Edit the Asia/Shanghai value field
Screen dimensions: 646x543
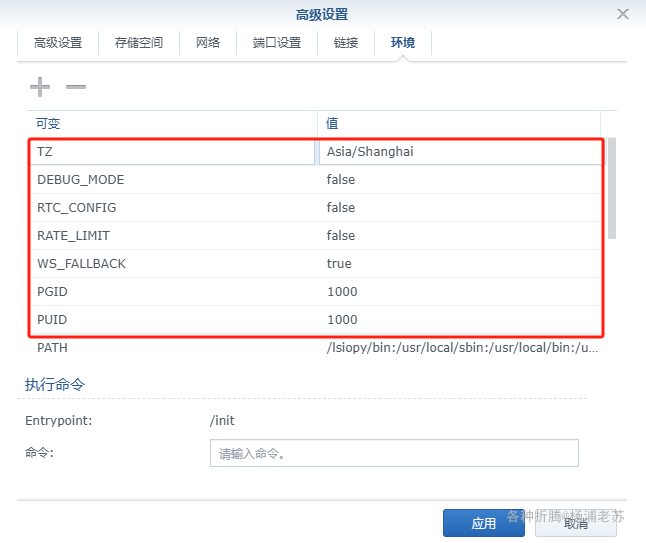460,152
